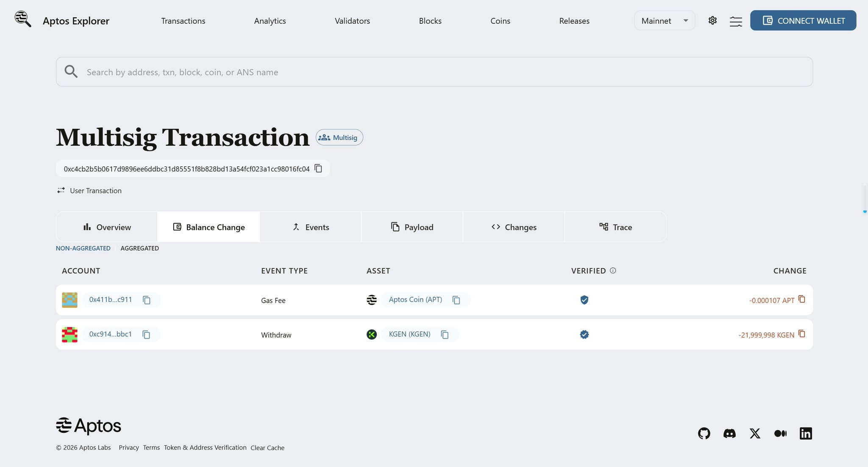The image size is (868, 467).
Task: Copy the 0x411b...c911 account address
Action: coord(147,300)
